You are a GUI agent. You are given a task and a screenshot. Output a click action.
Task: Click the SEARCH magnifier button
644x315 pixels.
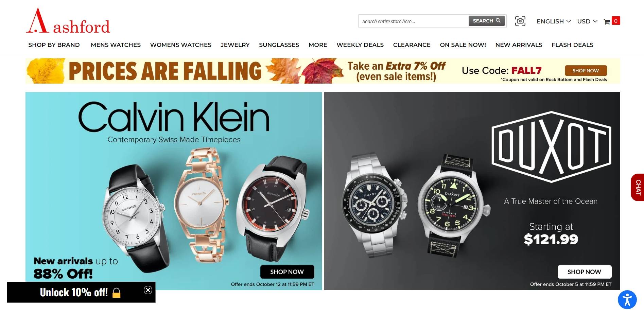[x=486, y=21]
